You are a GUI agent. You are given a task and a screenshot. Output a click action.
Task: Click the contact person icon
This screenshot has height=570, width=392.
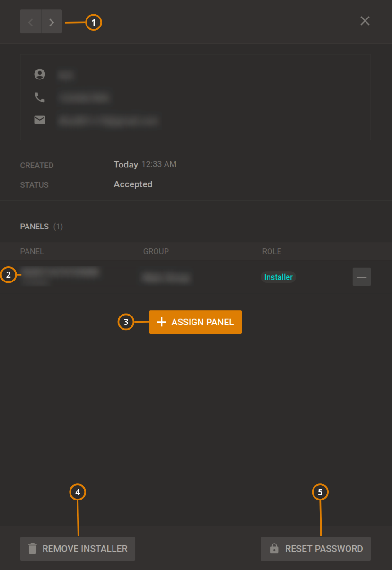(x=40, y=74)
